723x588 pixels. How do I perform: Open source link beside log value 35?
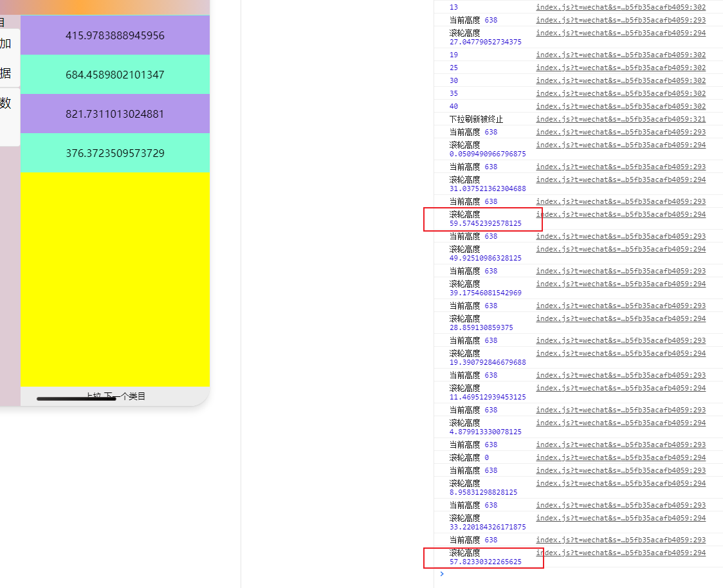[x=621, y=94]
